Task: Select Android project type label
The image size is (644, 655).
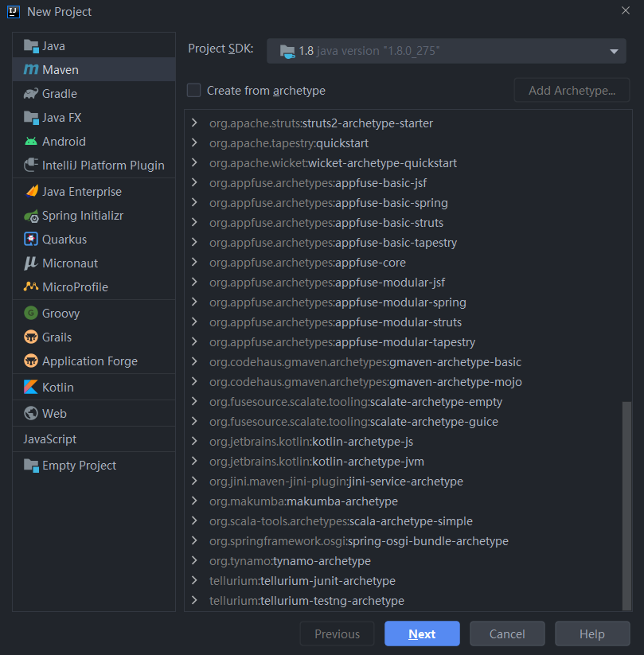Action: (64, 142)
